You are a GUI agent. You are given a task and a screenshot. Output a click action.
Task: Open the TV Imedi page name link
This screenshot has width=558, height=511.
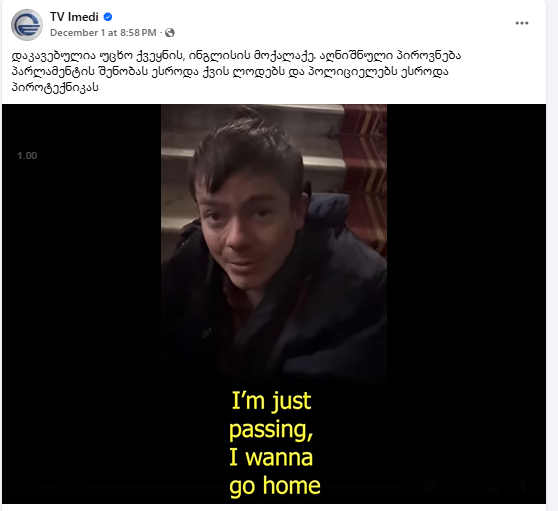tap(74, 17)
